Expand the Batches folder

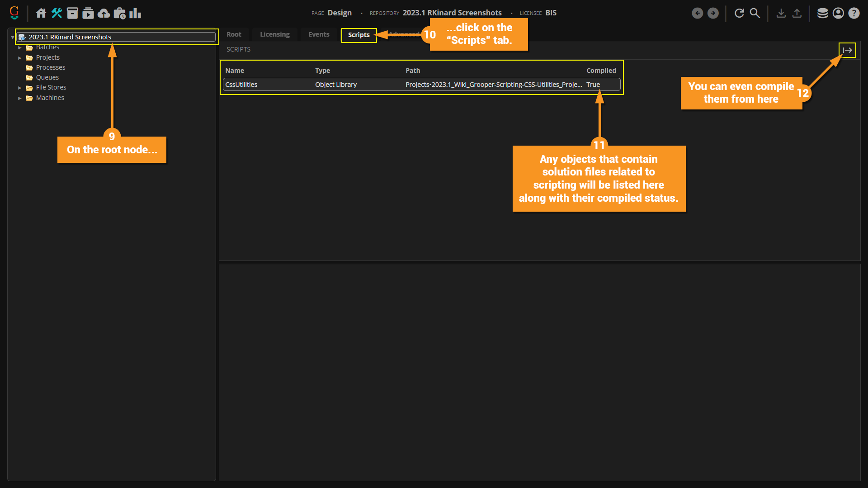(20, 47)
